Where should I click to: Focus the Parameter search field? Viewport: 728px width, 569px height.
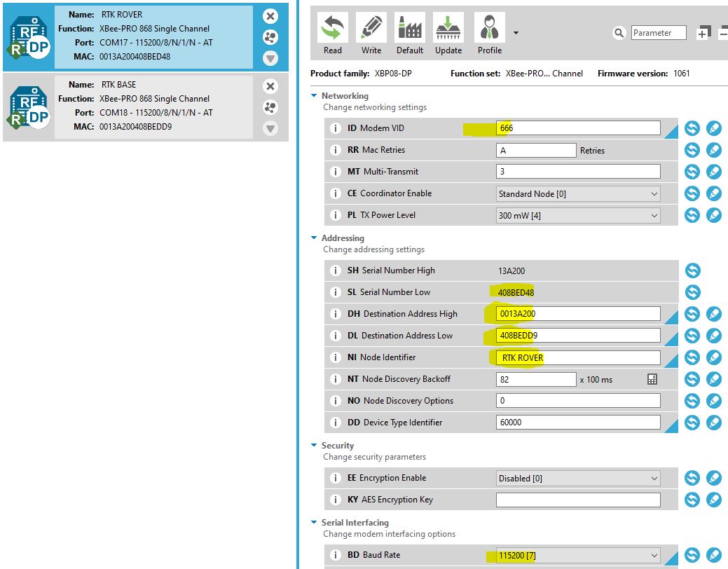click(x=659, y=32)
